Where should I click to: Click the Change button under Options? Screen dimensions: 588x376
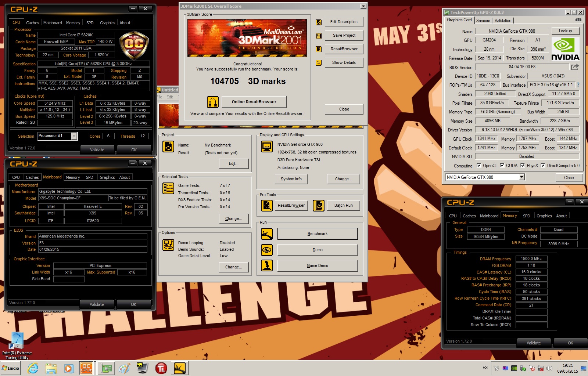234,267
